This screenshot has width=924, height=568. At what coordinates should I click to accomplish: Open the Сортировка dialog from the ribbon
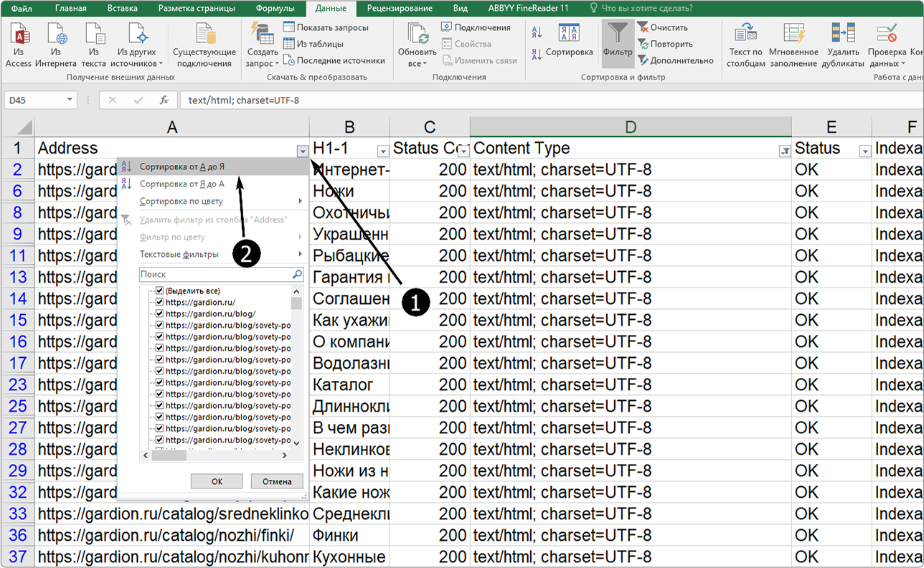point(570,42)
